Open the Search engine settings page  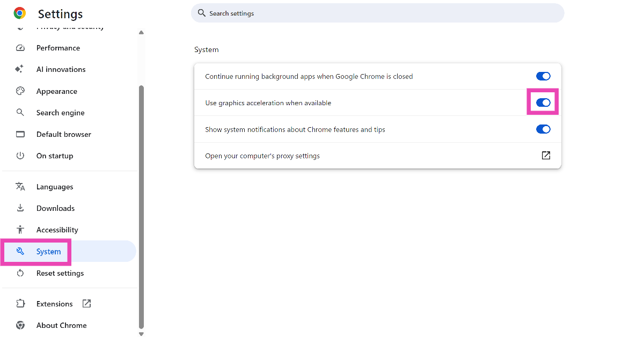point(60,113)
